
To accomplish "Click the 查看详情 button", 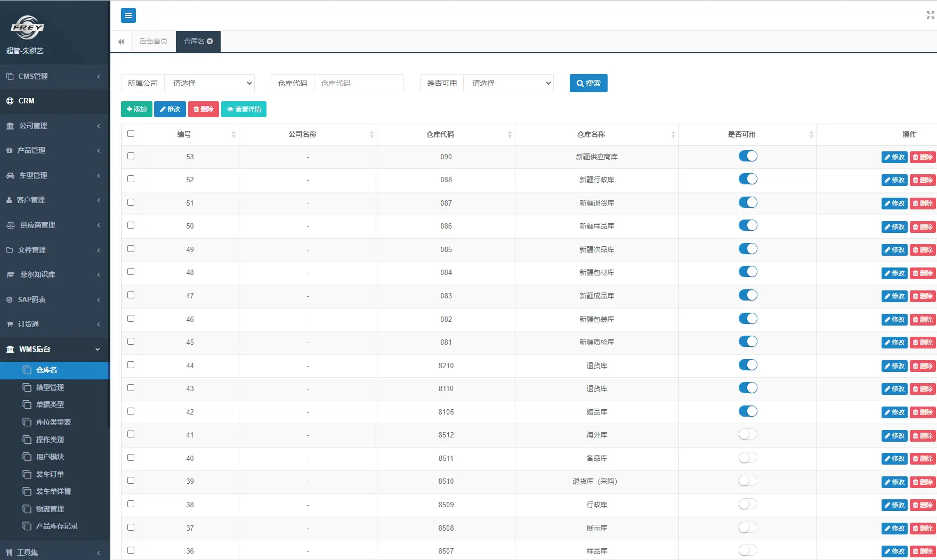I will point(244,109).
